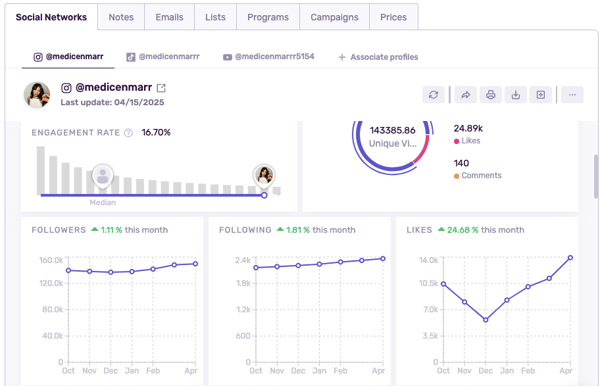Image resolution: width=600 pixels, height=386 pixels.
Task: Click the share arrow icon
Action: coord(466,95)
